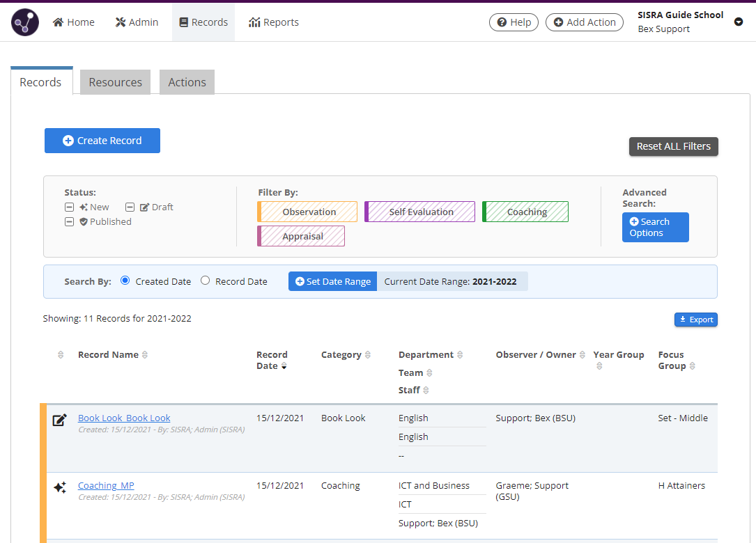Click the edit pencil icon beside Book Look record
756x543 pixels.
coord(60,418)
